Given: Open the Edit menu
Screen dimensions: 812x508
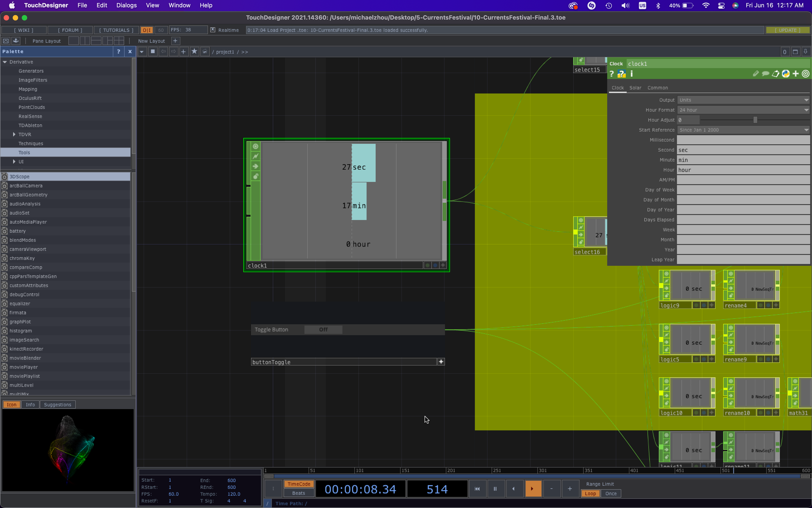Looking at the screenshot, I should coord(102,6).
